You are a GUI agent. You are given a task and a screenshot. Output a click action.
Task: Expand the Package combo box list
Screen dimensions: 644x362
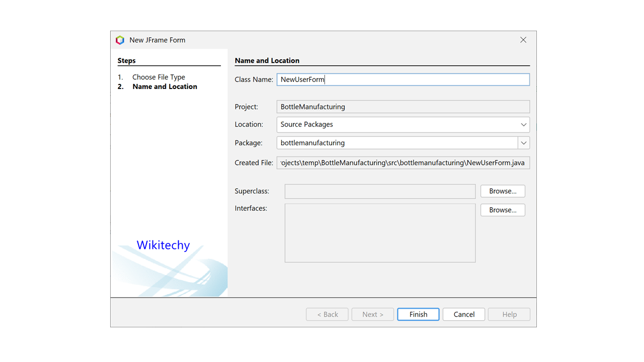point(523,143)
